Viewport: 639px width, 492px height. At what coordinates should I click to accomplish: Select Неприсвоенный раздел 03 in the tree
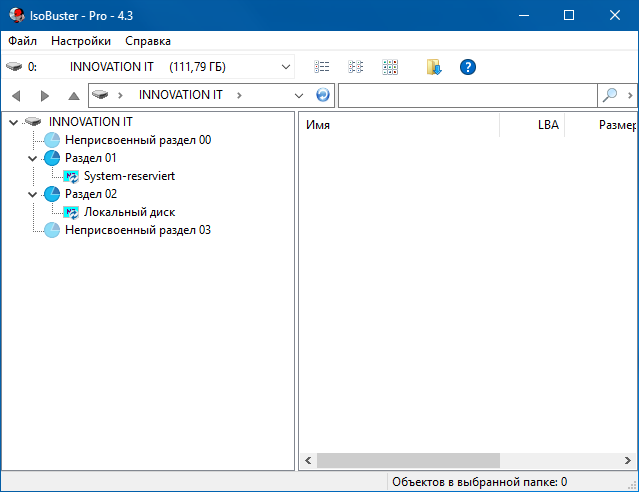tap(138, 230)
